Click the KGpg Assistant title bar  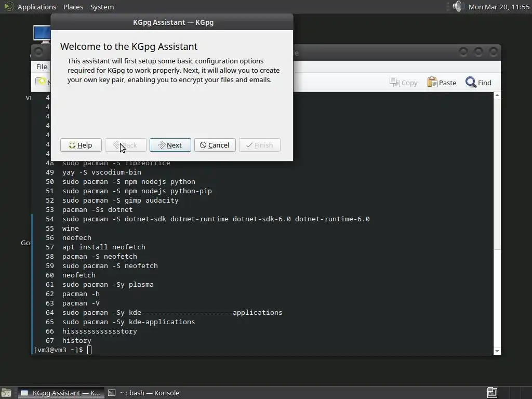click(x=172, y=22)
